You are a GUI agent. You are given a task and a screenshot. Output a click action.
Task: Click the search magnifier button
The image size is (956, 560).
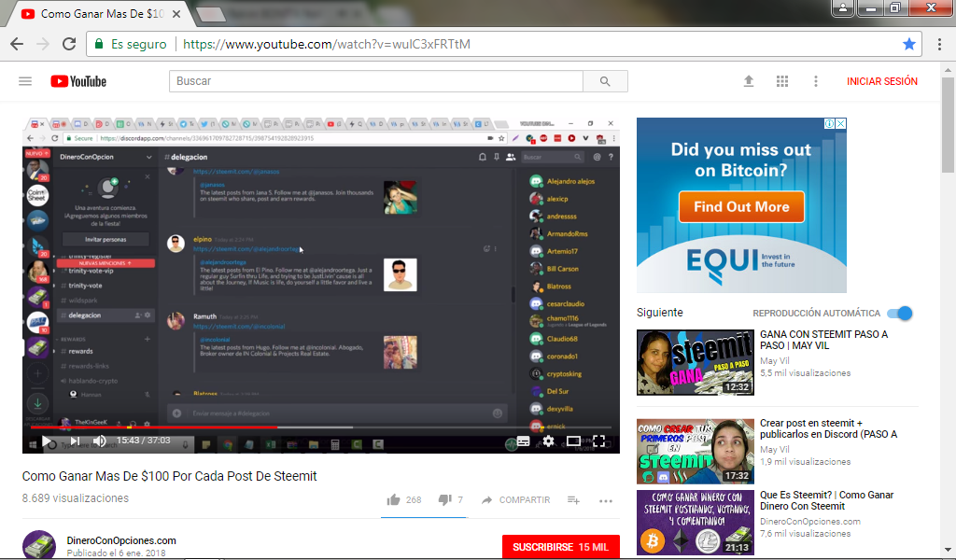point(605,81)
